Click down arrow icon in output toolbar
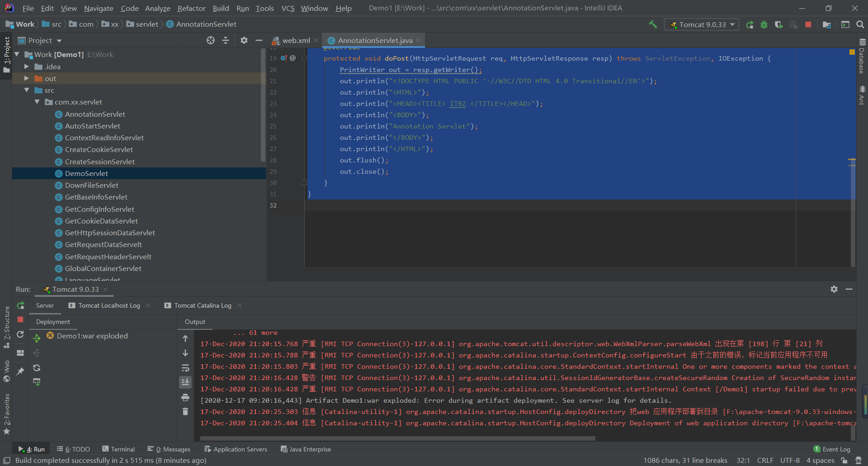Screen dimensions: 868x466 [185, 353]
